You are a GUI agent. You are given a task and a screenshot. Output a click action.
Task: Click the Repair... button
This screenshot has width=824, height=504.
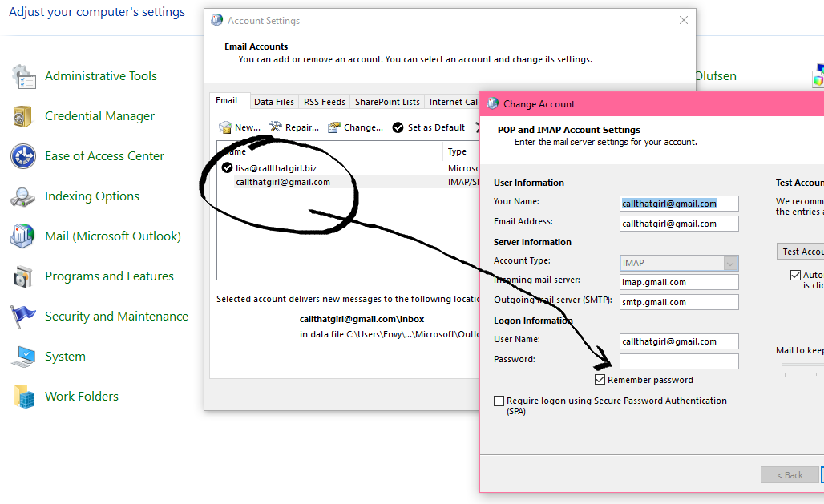[295, 127]
